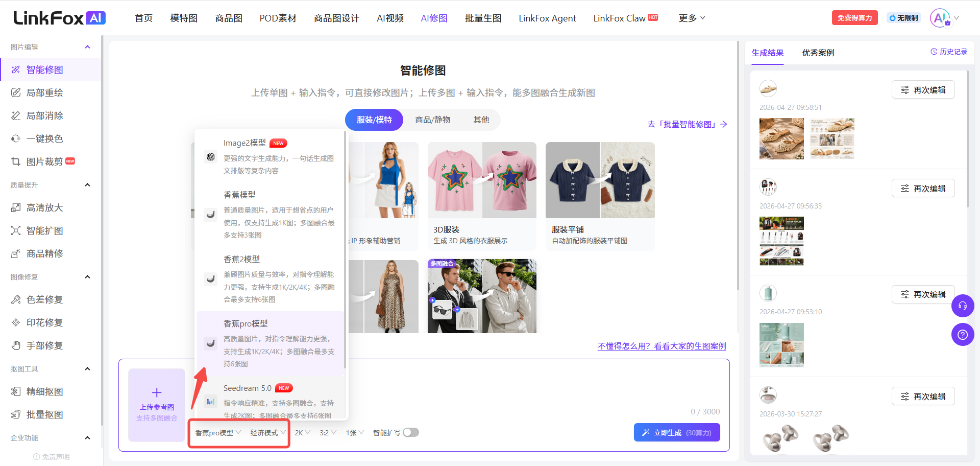Collapse the 图片编辑 section
The width and height of the screenshot is (980, 466).
[x=87, y=47]
